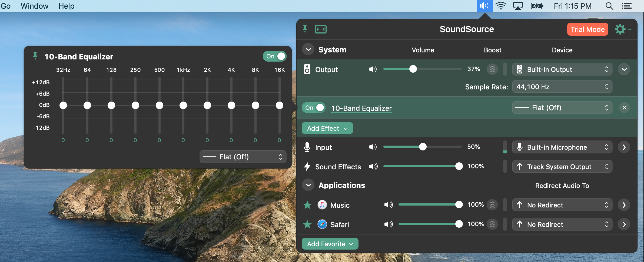Click the Sound Effects lightning bolt icon
This screenshot has height=262, width=644.
tap(307, 166)
